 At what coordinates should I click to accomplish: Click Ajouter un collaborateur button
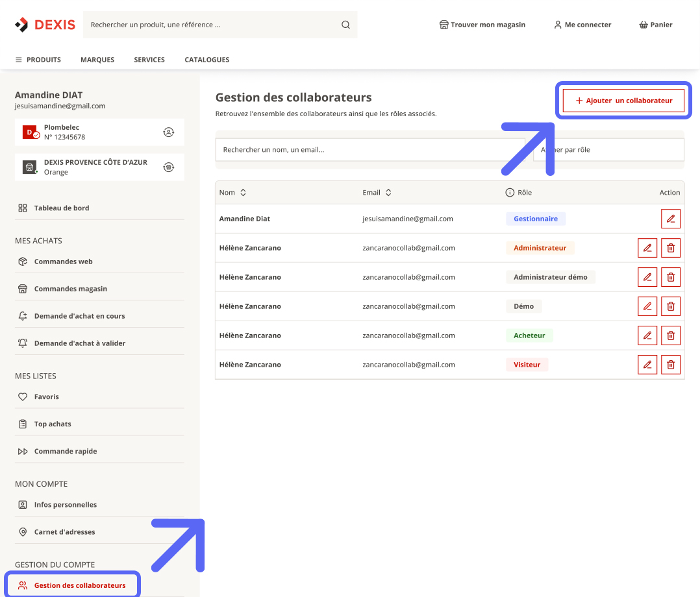pos(623,101)
